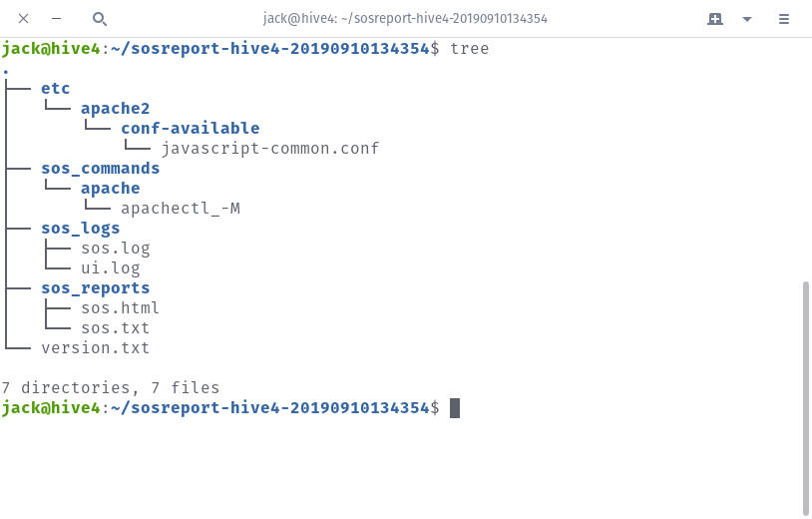Click the conf-available directory name
The image size is (812, 519).
191,129
